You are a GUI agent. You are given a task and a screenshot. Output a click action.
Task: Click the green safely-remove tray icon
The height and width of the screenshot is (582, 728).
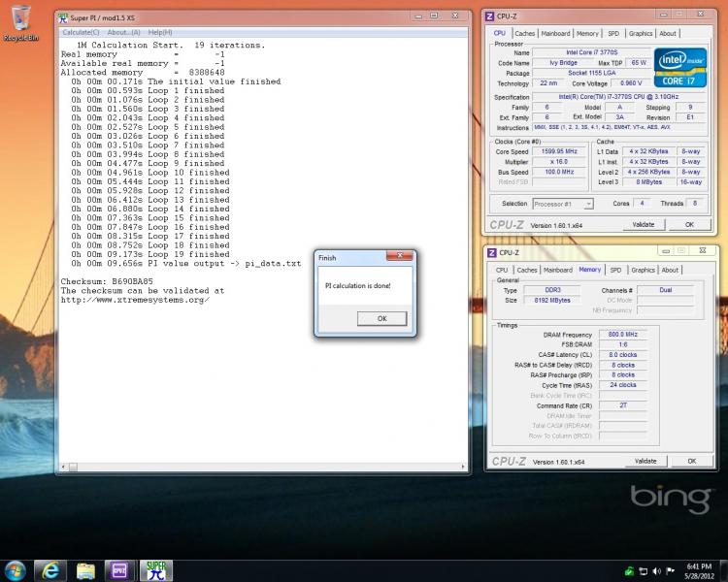point(630,571)
